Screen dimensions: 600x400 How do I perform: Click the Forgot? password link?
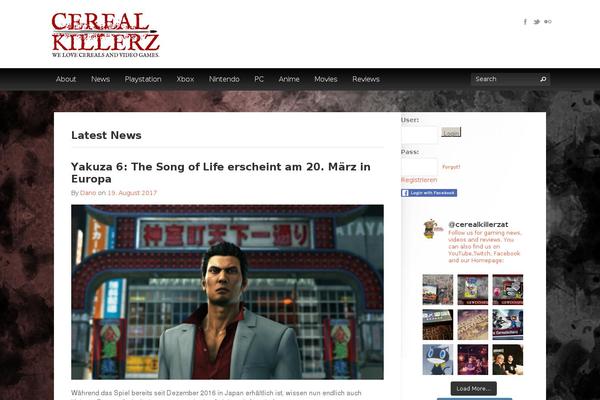(x=451, y=167)
